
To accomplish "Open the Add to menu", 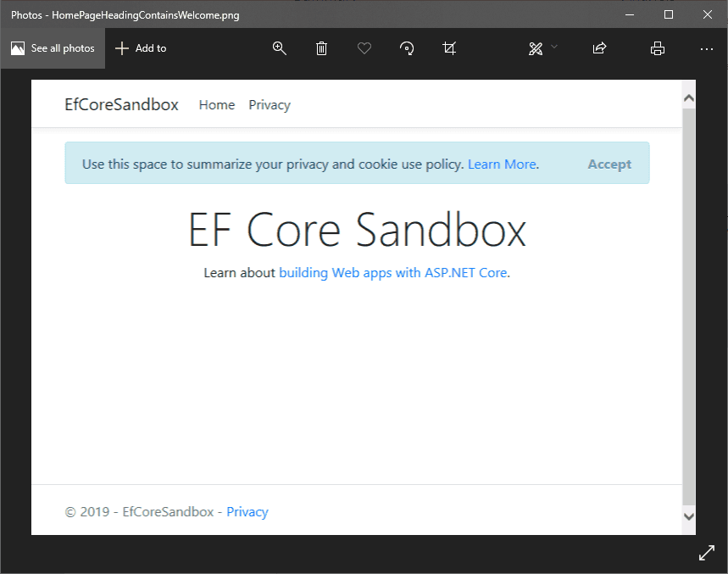I will pyautogui.click(x=141, y=48).
